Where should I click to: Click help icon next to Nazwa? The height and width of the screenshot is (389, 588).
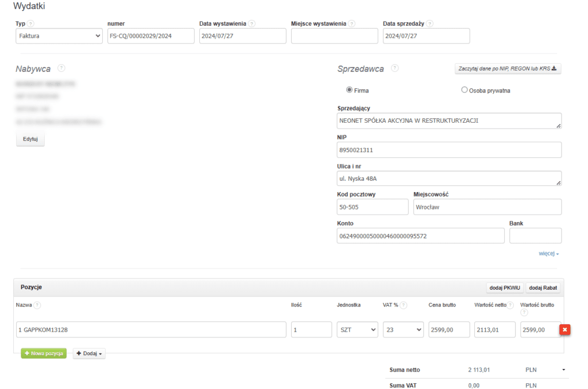tap(37, 305)
